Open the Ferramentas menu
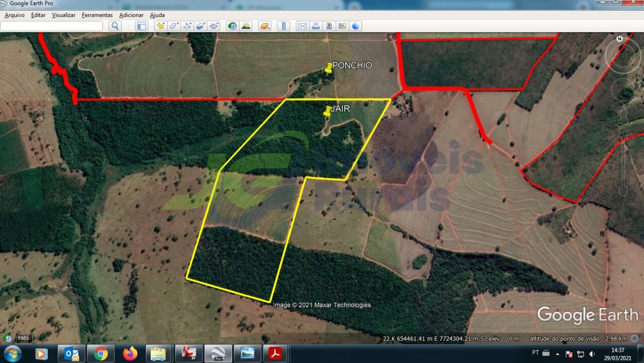The height and width of the screenshot is (363, 644). click(97, 15)
